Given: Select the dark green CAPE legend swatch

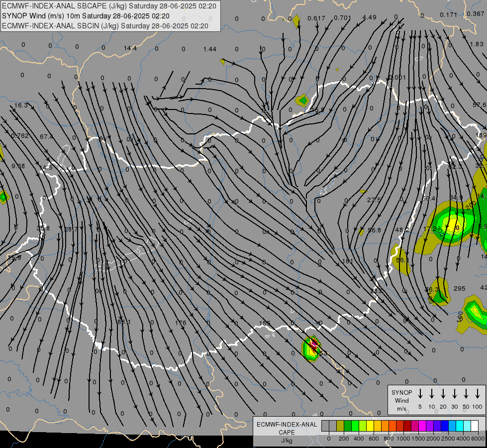Looking at the screenshot, I should 348,426.
